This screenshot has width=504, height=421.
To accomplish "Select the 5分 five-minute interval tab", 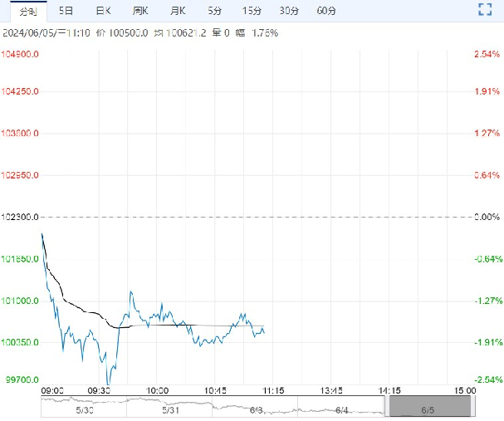I will (215, 11).
